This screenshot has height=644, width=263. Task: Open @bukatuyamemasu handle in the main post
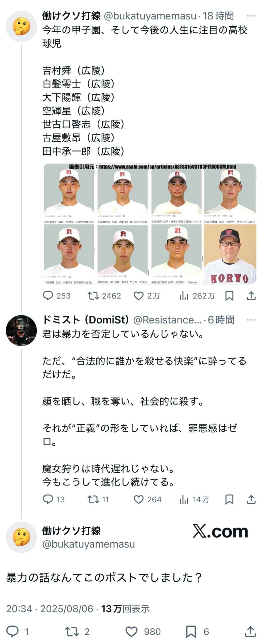89,544
